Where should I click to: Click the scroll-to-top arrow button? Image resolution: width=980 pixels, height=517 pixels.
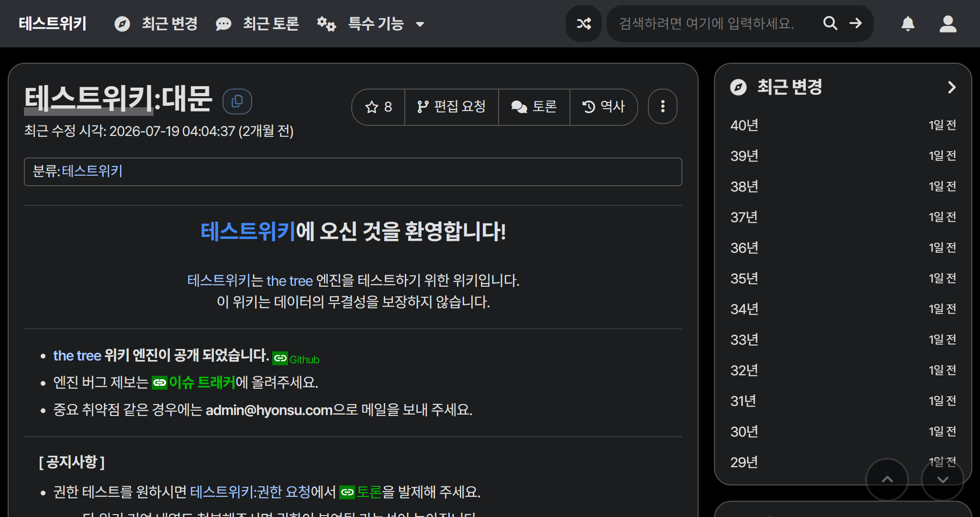click(887, 479)
